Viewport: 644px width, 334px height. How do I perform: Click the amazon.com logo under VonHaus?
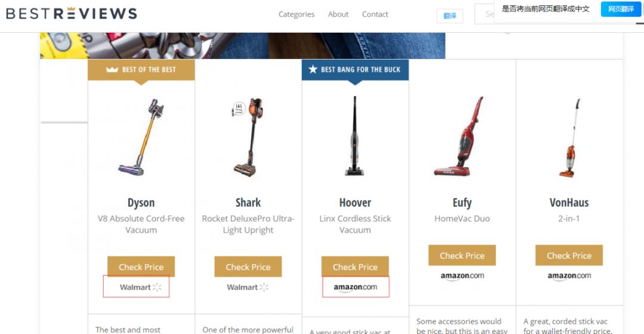point(569,276)
